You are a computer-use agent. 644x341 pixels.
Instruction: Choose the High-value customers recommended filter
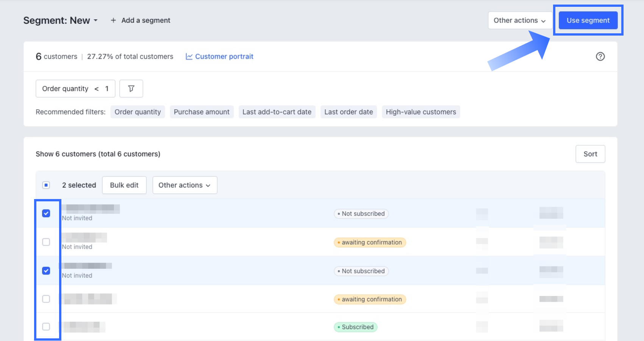tap(420, 112)
